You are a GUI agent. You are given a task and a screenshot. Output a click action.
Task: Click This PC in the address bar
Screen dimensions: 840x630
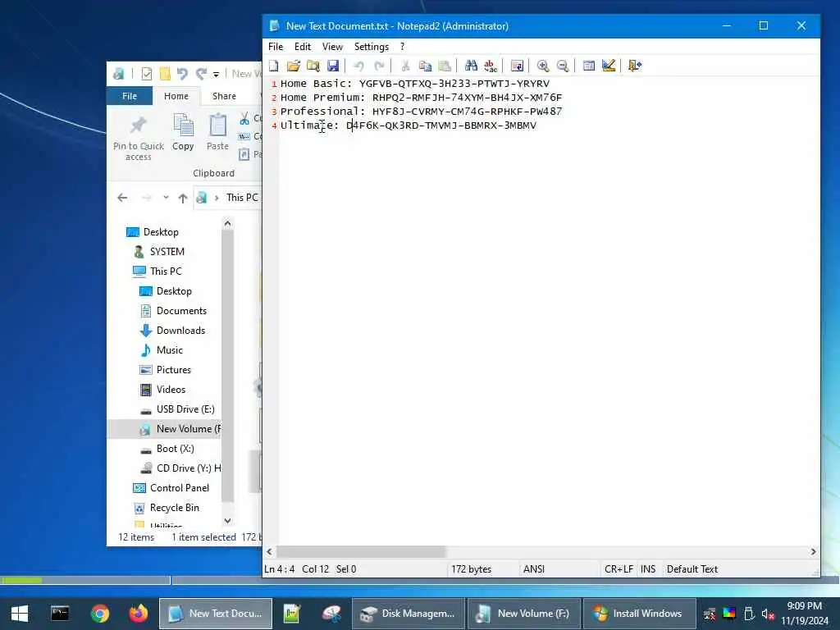242,198
